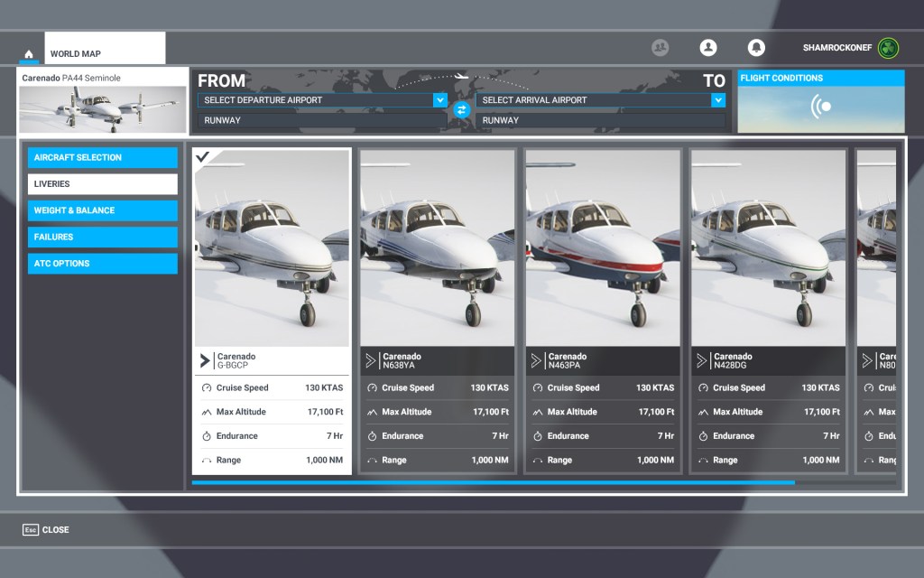The width and height of the screenshot is (924, 578).
Task: Open the Liveries menu item
Action: [102, 184]
